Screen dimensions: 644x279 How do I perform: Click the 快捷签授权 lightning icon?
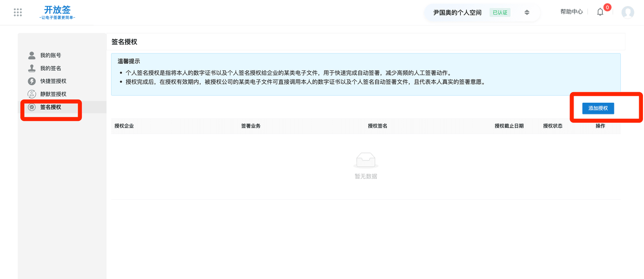pyautogui.click(x=32, y=81)
